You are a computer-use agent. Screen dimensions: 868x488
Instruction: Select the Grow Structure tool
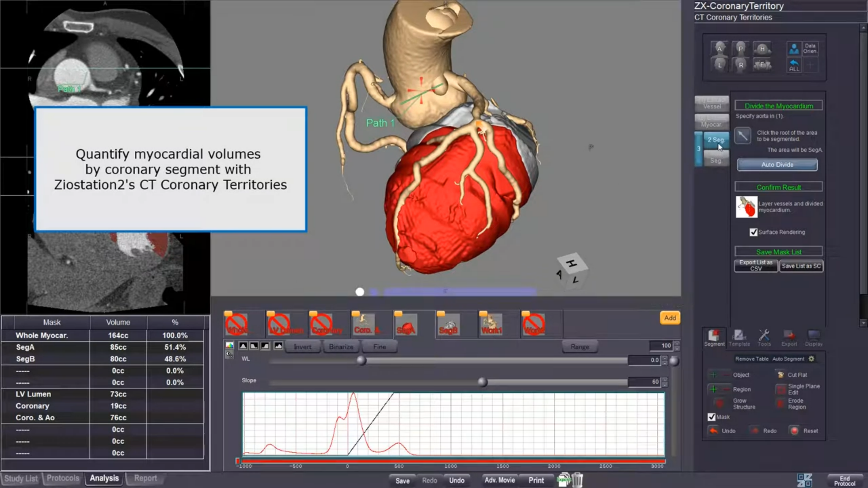pyautogui.click(x=719, y=404)
